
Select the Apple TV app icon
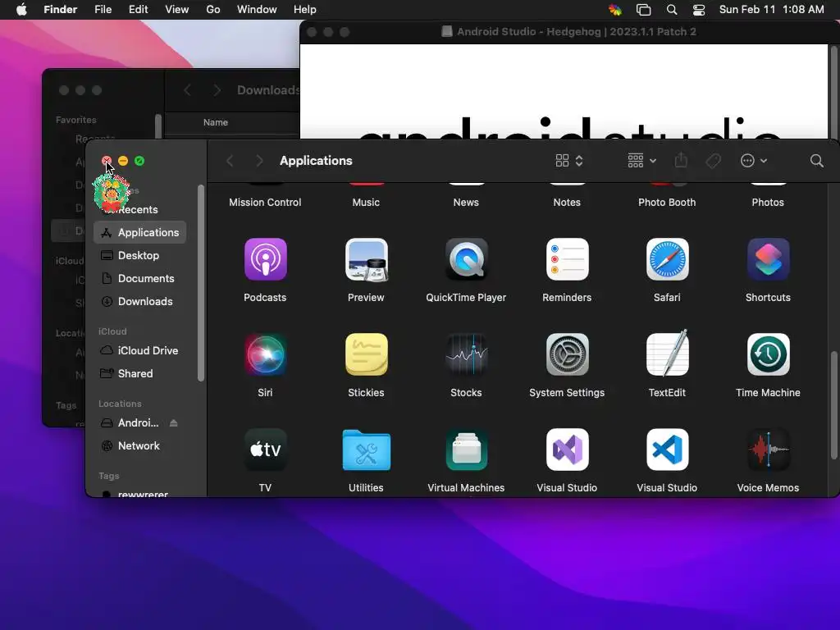point(265,450)
